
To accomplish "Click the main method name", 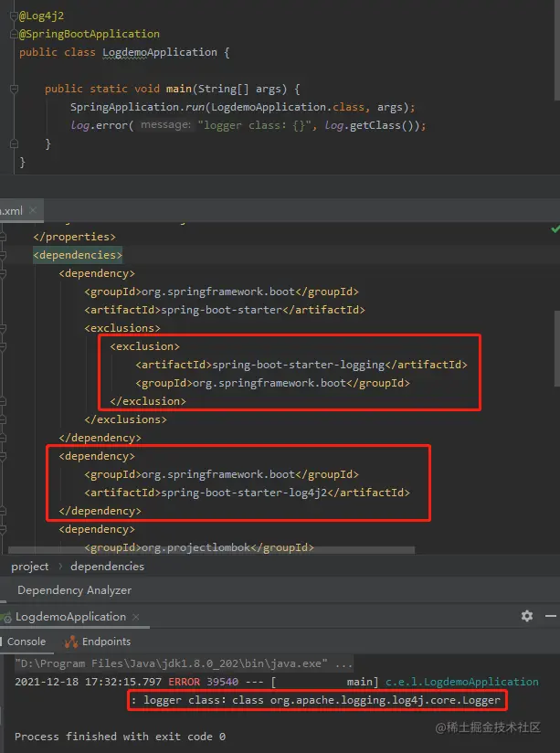I will coord(179,89).
